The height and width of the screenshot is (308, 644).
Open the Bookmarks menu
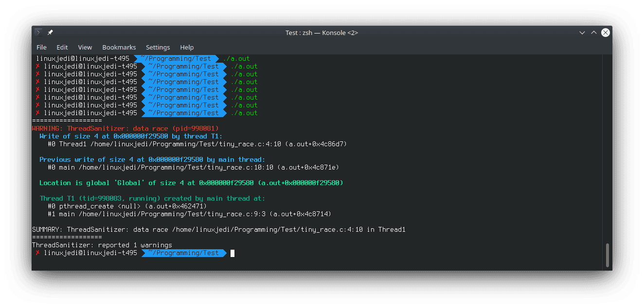(119, 47)
